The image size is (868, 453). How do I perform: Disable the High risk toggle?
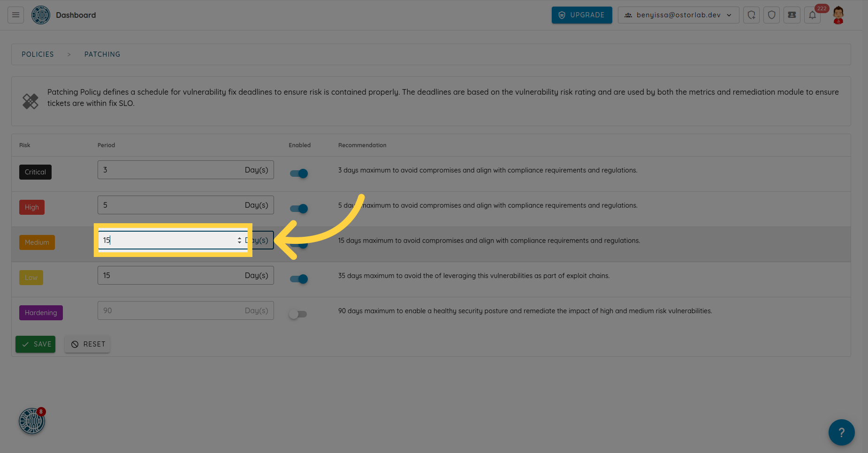coord(299,209)
